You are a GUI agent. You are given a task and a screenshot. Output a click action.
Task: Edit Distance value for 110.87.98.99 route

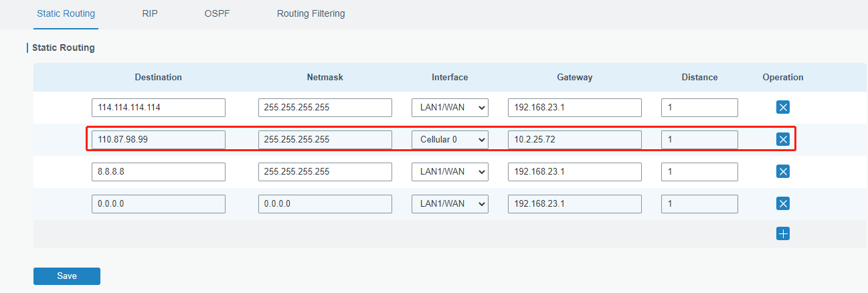pos(699,139)
